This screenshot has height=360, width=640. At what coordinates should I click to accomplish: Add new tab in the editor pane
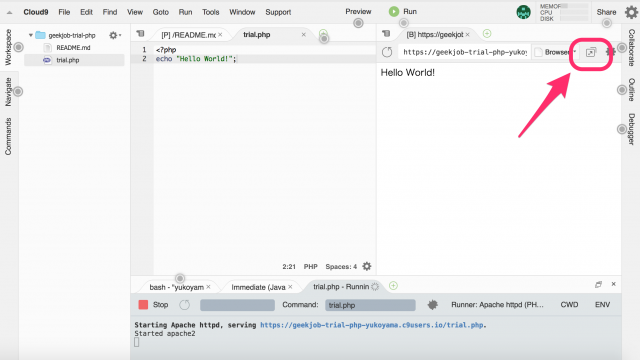tap(323, 33)
